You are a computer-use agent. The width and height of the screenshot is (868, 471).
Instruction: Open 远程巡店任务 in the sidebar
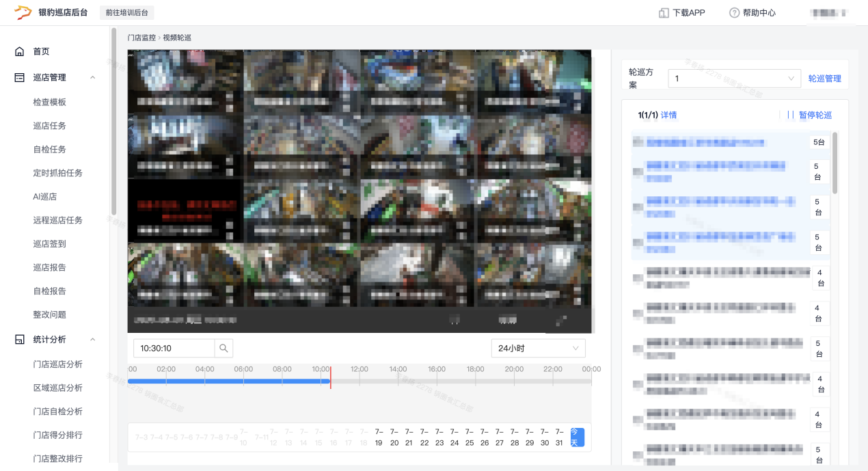pyautogui.click(x=58, y=220)
